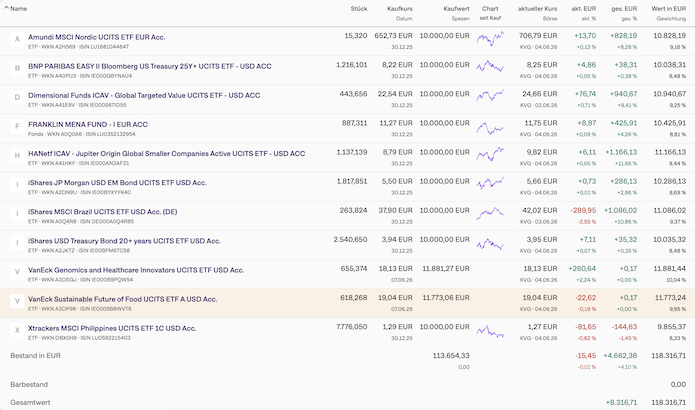The width and height of the screenshot is (695, 410).
Task: Click the 'B' avatar for BNP Paribas Easy
Action: tap(17, 68)
